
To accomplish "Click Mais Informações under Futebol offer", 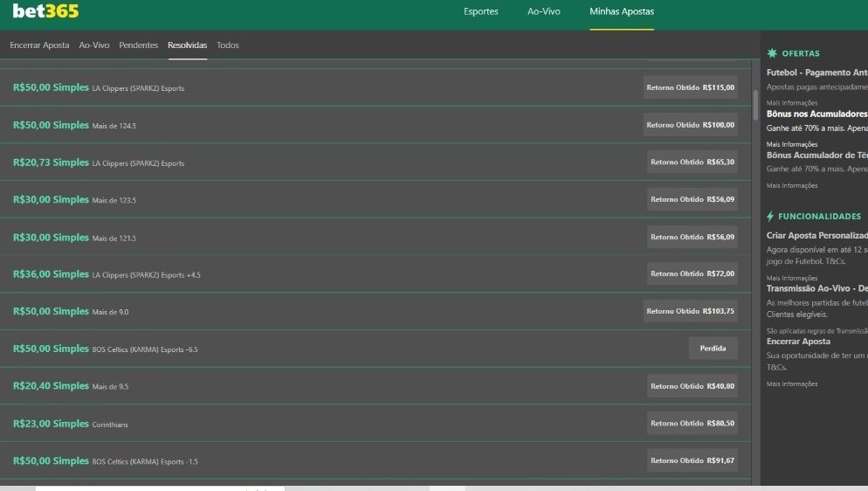I will point(792,103).
